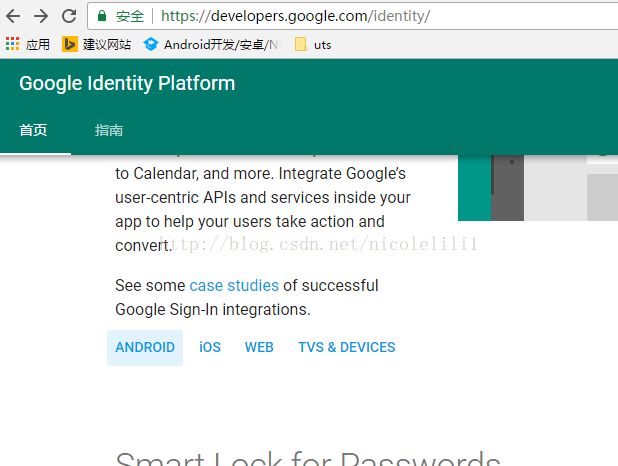Select the WEB platform button
This screenshot has width=618, height=466.
[259, 347]
